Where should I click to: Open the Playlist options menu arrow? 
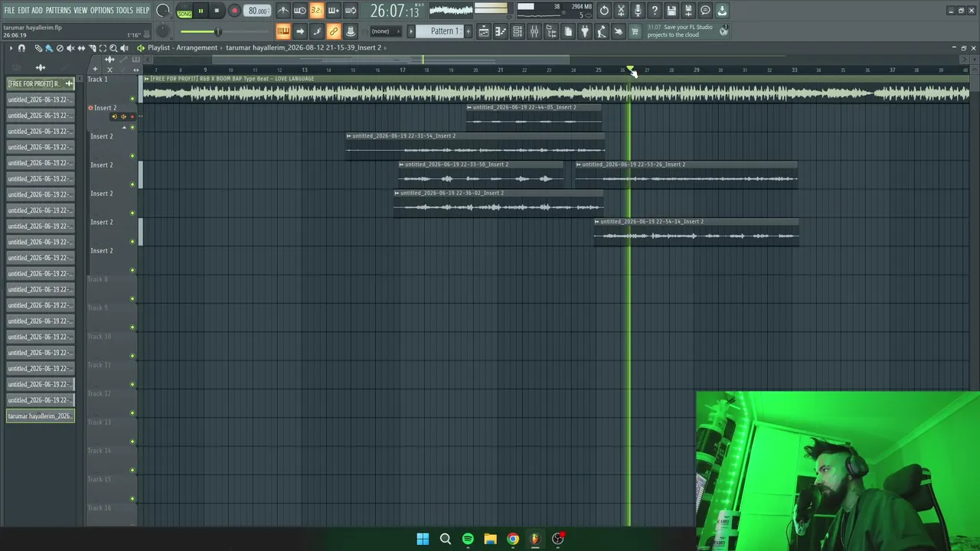click(11, 48)
